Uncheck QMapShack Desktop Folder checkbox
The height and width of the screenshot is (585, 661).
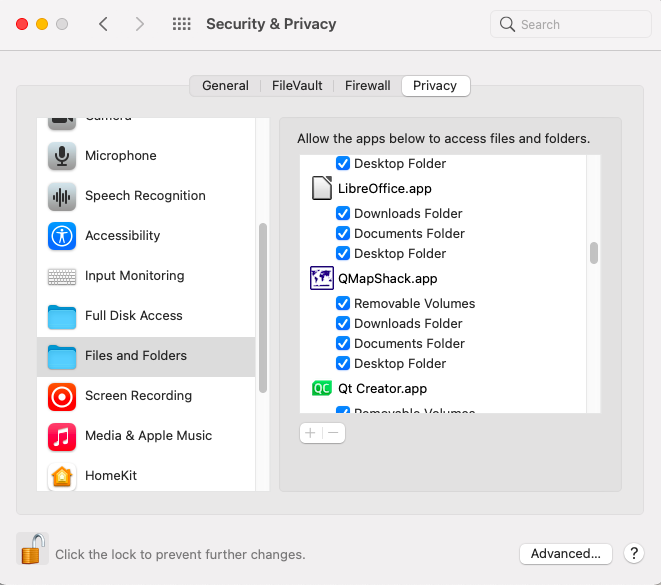pyautogui.click(x=343, y=363)
